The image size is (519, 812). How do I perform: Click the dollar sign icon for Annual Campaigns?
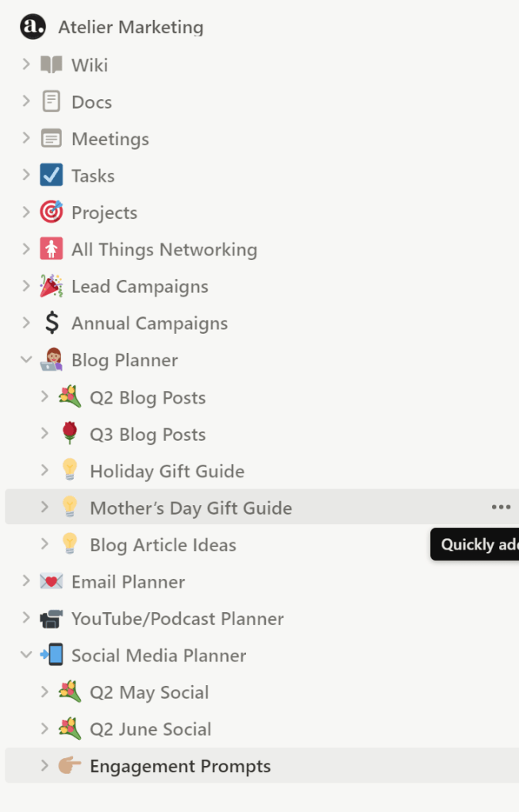(x=50, y=323)
